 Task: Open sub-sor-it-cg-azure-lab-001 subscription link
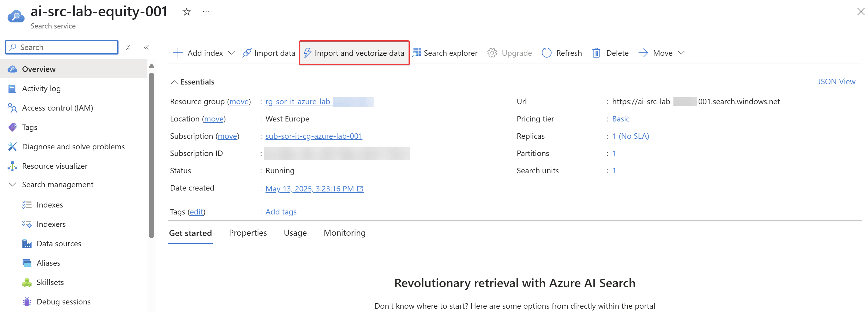click(x=314, y=136)
